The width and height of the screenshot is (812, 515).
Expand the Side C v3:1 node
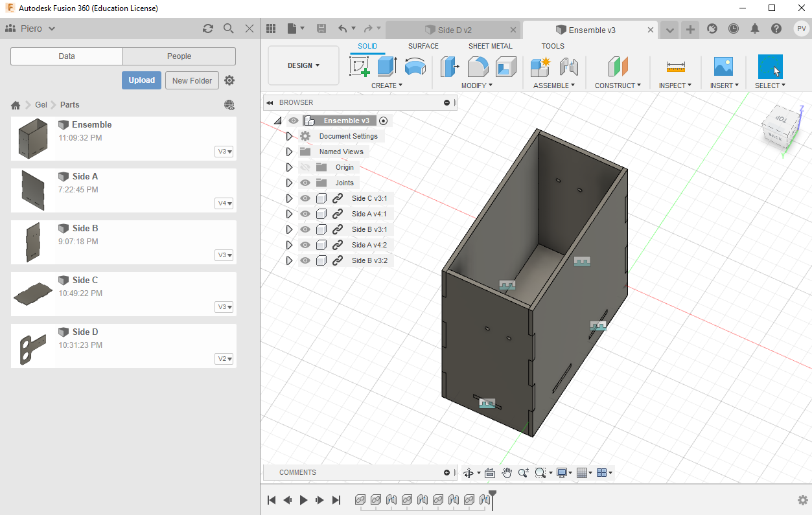point(290,198)
